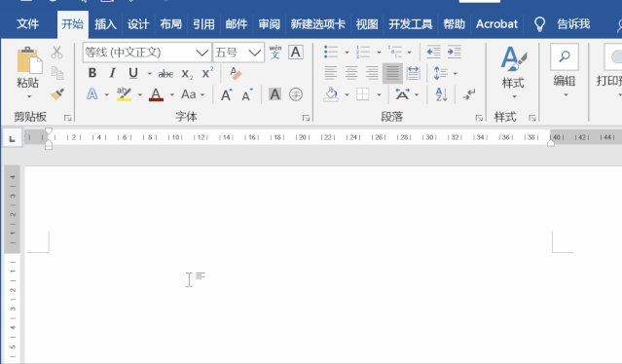This screenshot has width=622, height=364.
Task: Expand the line spacing dropdown arrow
Action: click(456, 73)
